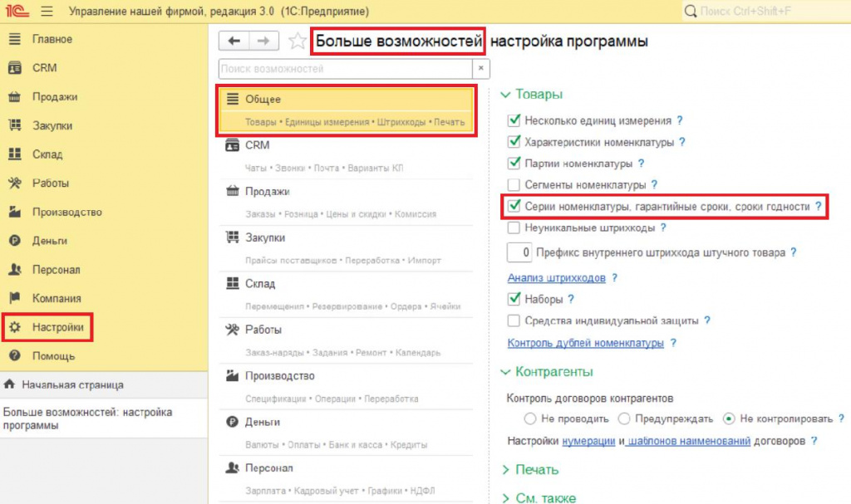Click the Склад section icon in settings list

[233, 283]
